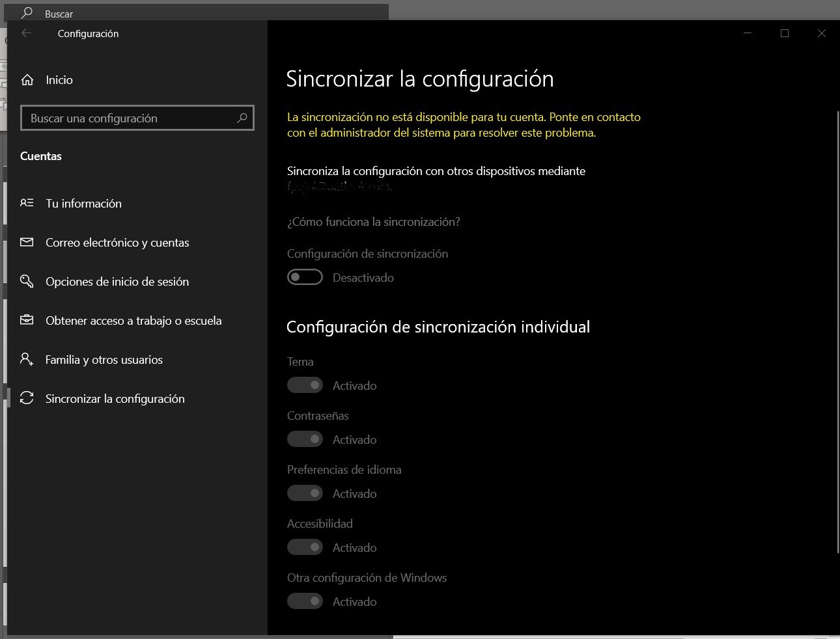The height and width of the screenshot is (639, 840).
Task: Click Configuración de sincronización individual heading
Action: tap(438, 327)
